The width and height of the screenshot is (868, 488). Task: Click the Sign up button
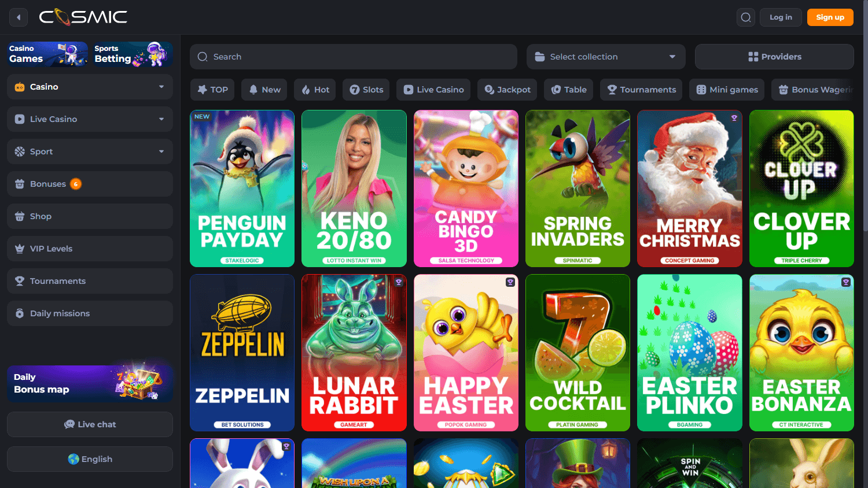click(830, 17)
